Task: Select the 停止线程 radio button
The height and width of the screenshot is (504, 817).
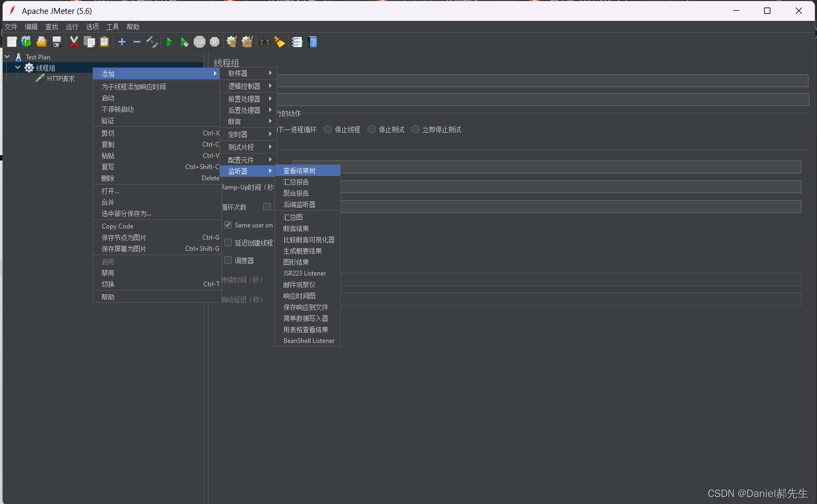Action: (x=328, y=129)
